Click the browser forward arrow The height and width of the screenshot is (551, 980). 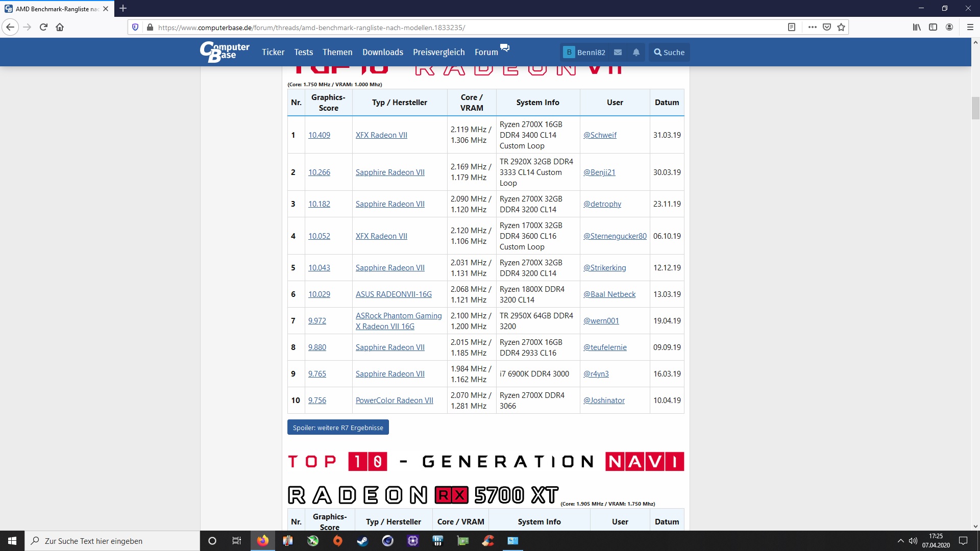[28, 28]
